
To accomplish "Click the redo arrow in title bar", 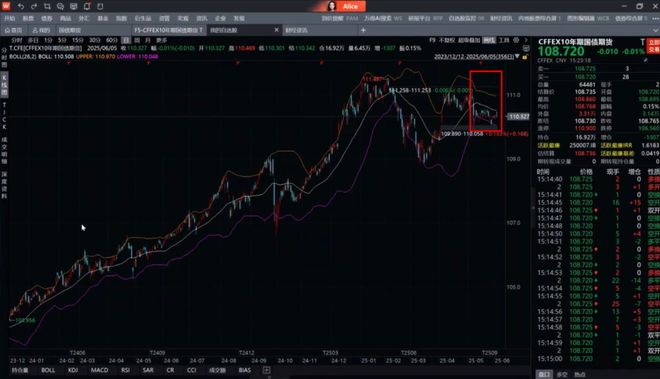I will coord(34,6).
